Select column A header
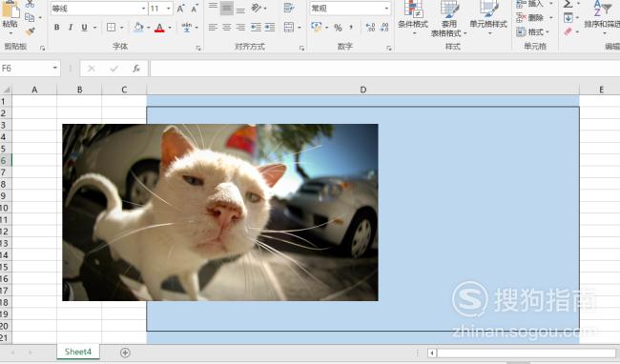620x364 pixels. click(x=34, y=90)
